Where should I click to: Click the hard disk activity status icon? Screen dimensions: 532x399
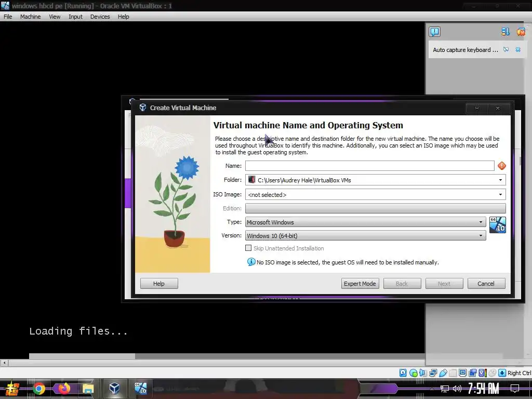tap(403, 373)
